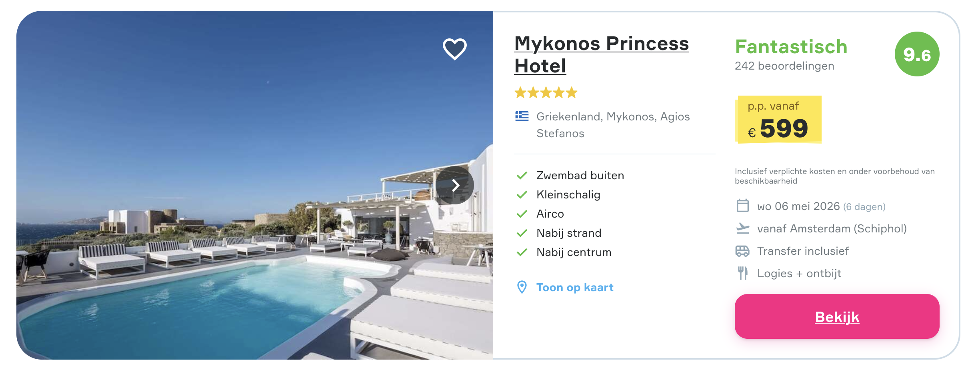Image resolution: width=980 pixels, height=372 pixels.
Task: Click the 242 beoordelingen review count
Action: pos(784,66)
